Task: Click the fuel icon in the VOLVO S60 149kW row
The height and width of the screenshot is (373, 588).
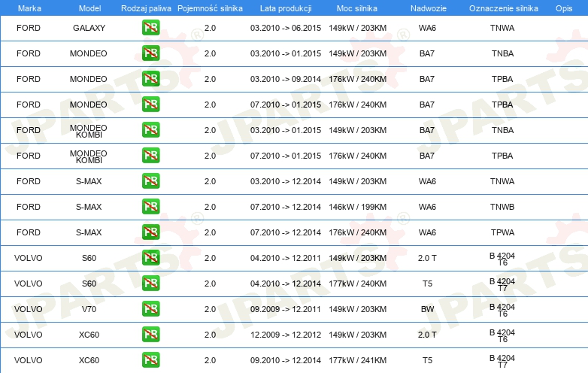Action: click(x=150, y=257)
